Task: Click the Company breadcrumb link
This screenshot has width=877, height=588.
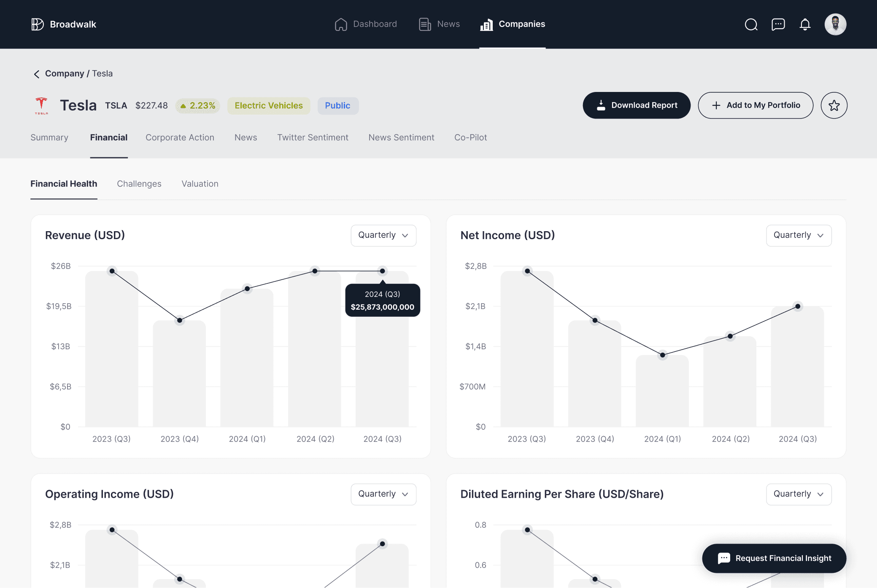Action: [65, 74]
